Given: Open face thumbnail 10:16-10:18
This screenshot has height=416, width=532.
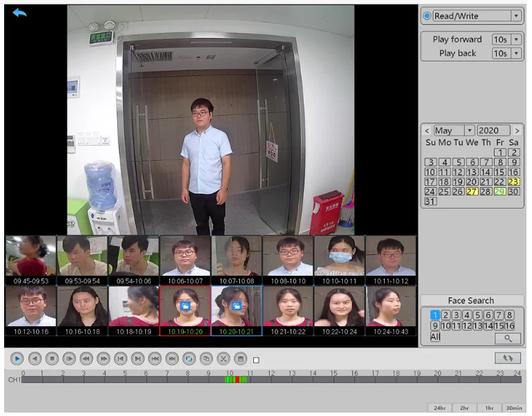Looking at the screenshot, I should pos(82,311).
